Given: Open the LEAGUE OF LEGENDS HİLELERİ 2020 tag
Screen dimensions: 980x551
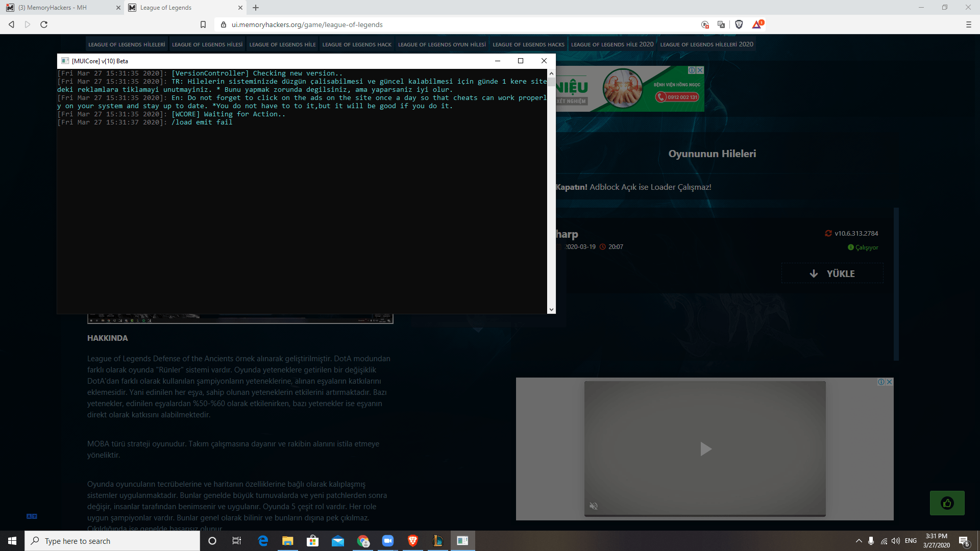Looking at the screenshot, I should (x=706, y=44).
